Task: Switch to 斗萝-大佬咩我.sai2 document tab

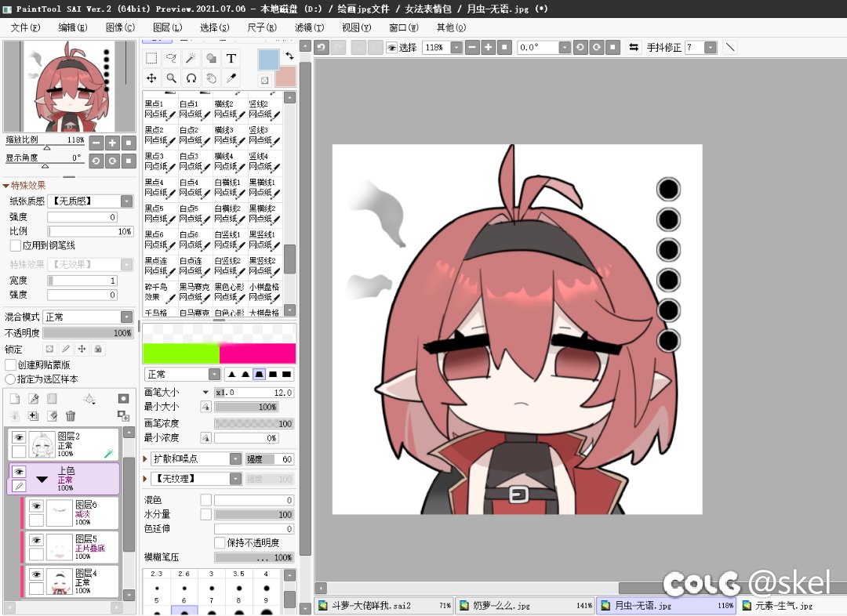Action: pos(384,606)
